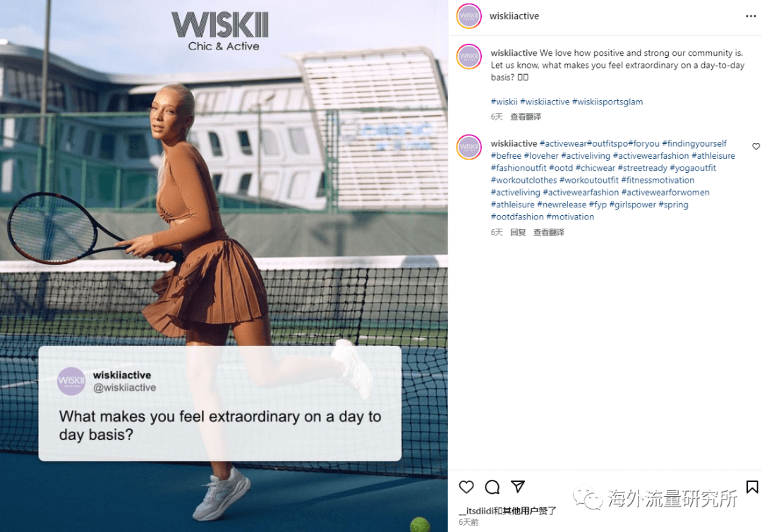The image size is (762, 532).
Task: Open the #motivation hashtag link
Action: (x=570, y=217)
